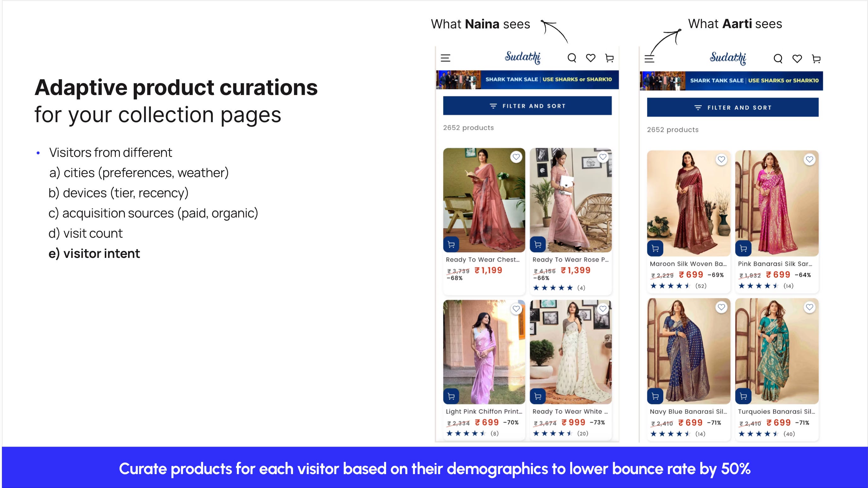The height and width of the screenshot is (488, 868).
Task: Open Ready To Wear Rose P... product title
Action: click(570, 260)
